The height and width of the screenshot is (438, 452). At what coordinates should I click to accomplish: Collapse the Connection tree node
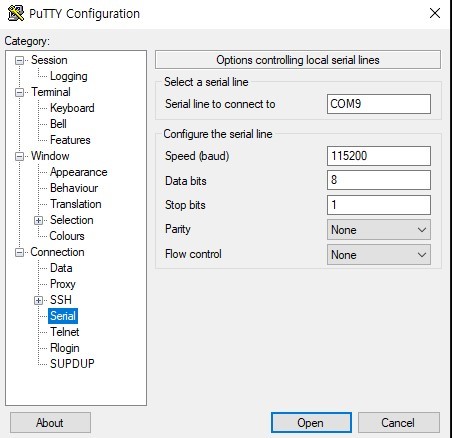tap(20, 252)
